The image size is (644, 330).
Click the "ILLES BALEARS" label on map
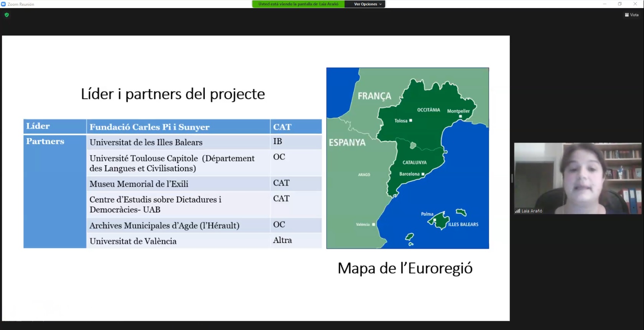tap(463, 225)
